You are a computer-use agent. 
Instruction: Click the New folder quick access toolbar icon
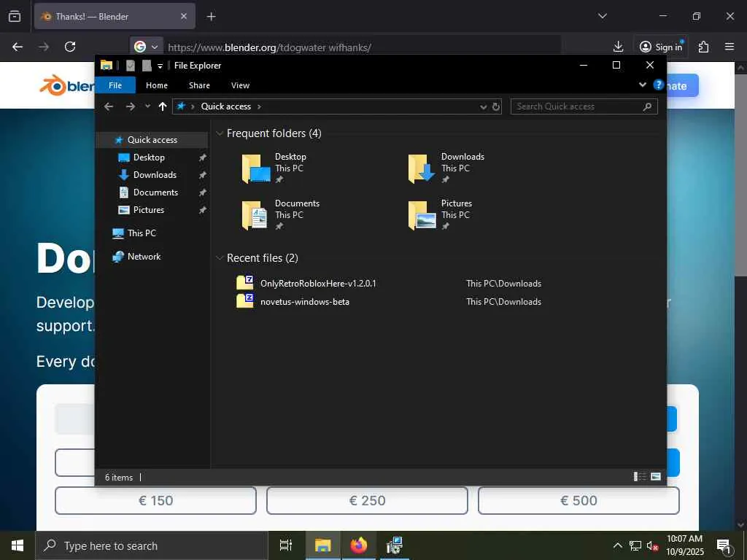pos(147,66)
